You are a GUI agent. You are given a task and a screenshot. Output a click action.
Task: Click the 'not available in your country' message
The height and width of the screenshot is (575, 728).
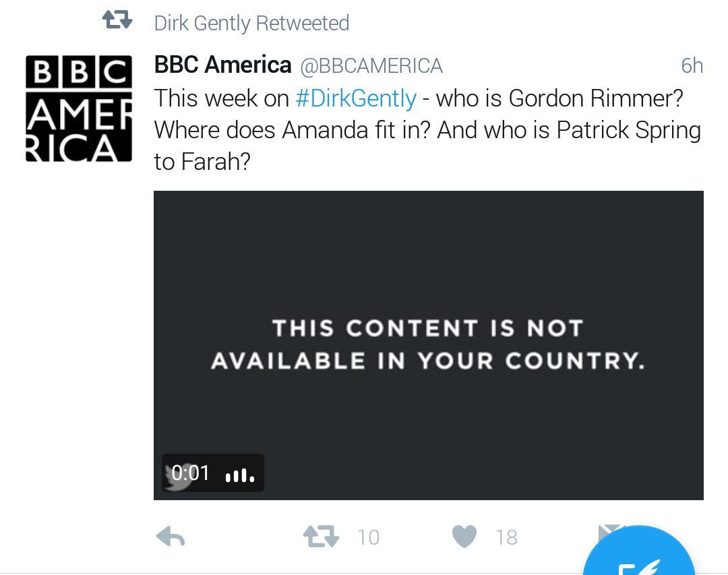[x=428, y=344]
